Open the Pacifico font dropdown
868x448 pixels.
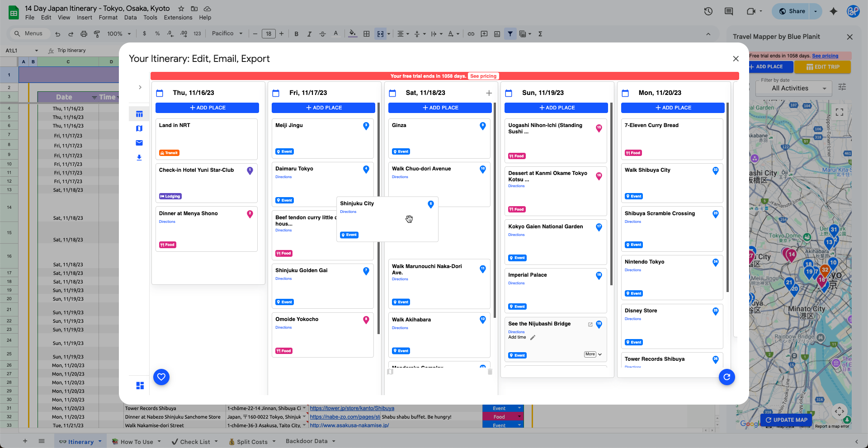227,33
